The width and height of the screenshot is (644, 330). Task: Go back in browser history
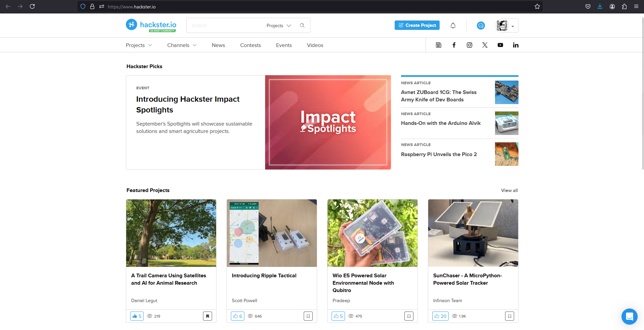tap(8, 6)
